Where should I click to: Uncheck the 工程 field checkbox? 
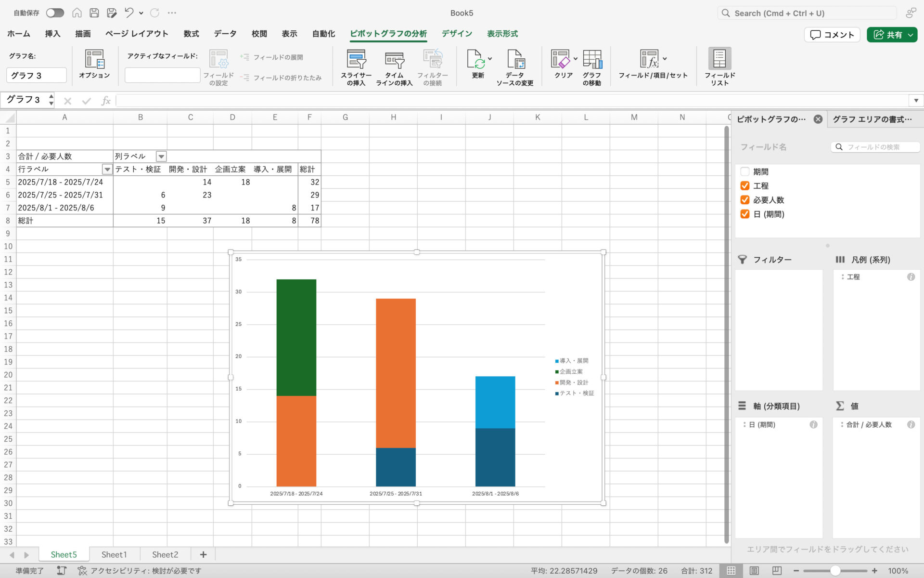[745, 186]
